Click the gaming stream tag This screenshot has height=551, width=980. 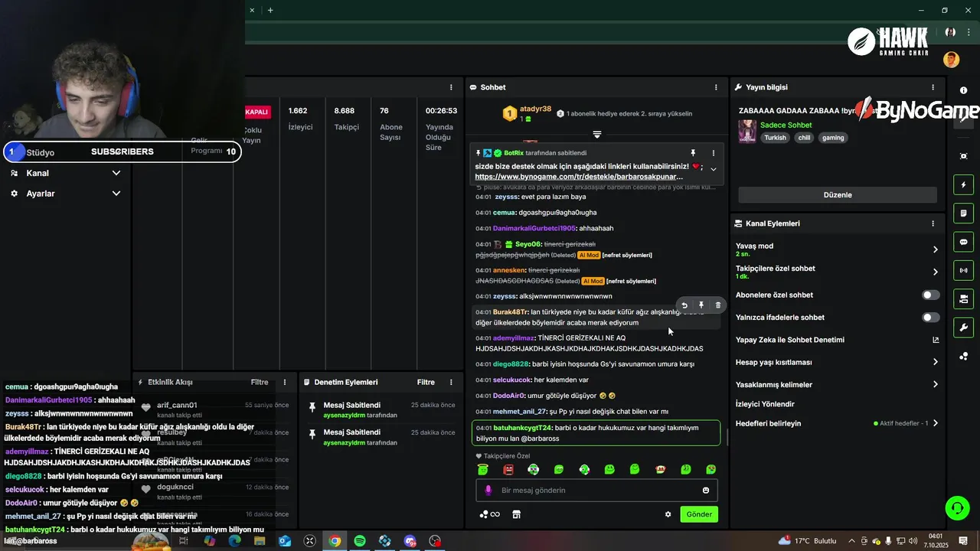pos(833,138)
